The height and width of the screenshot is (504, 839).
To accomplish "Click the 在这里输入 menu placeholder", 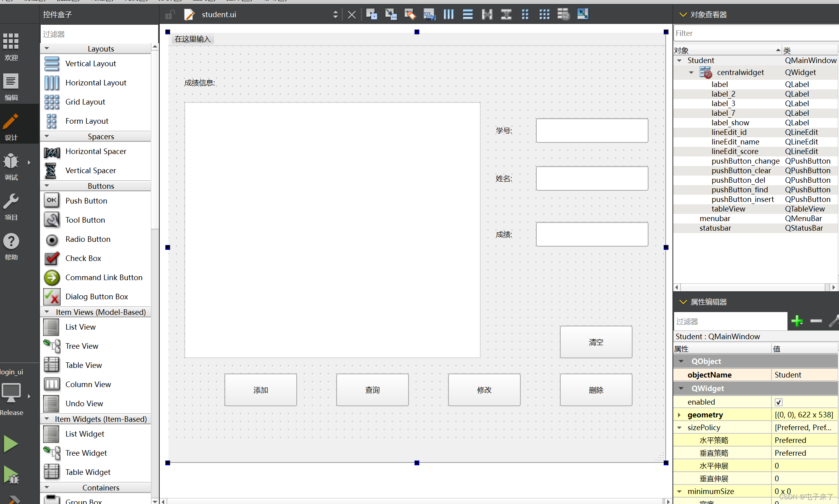I will (x=192, y=39).
